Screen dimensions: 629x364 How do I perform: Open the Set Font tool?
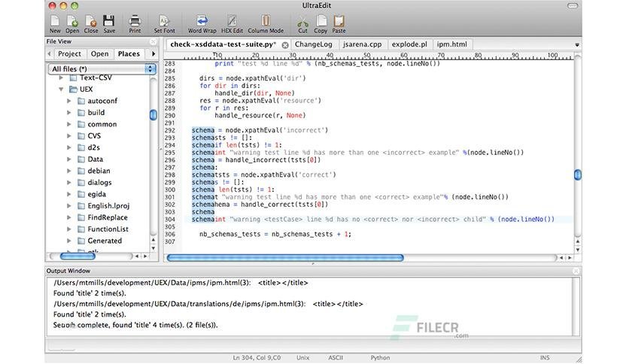pos(164,21)
